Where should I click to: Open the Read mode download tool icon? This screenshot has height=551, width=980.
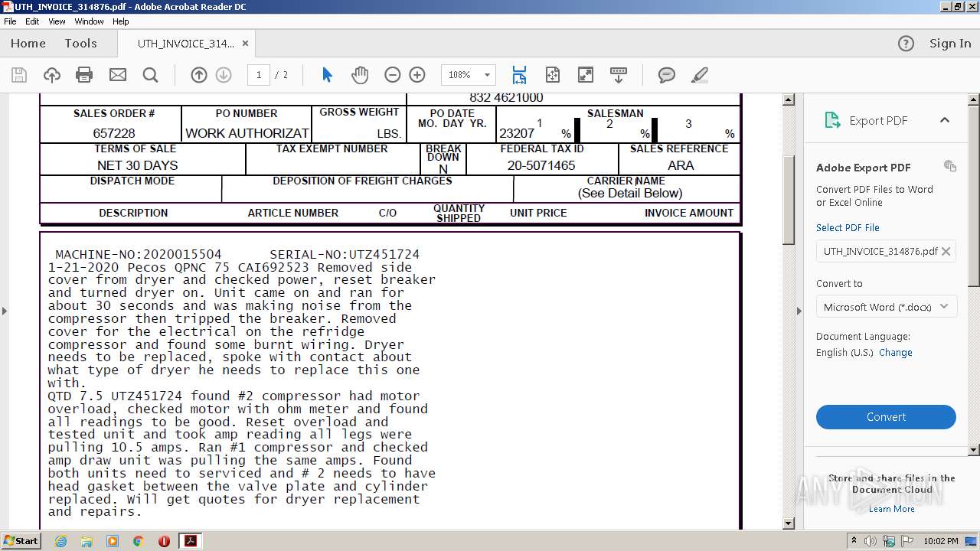pyautogui.click(x=619, y=75)
